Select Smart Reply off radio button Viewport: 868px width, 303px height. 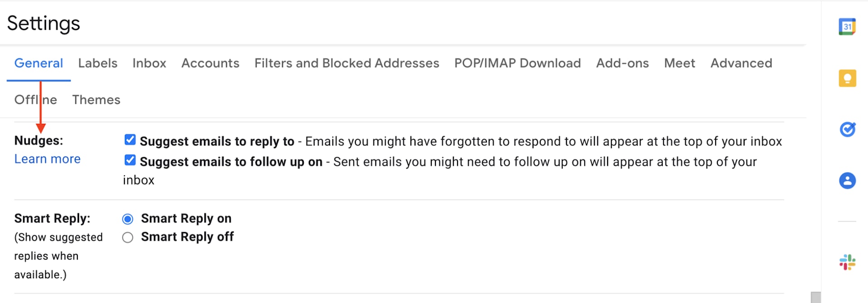tap(128, 238)
